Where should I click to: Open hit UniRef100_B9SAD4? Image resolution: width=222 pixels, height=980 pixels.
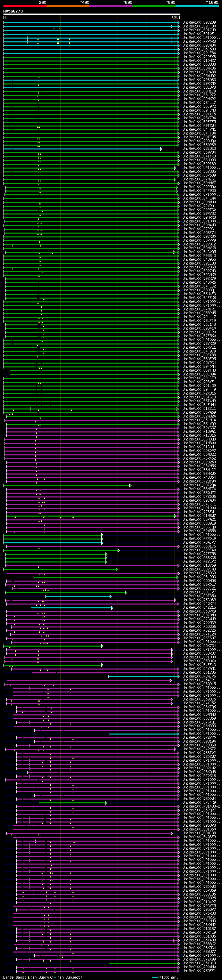(199, 45)
